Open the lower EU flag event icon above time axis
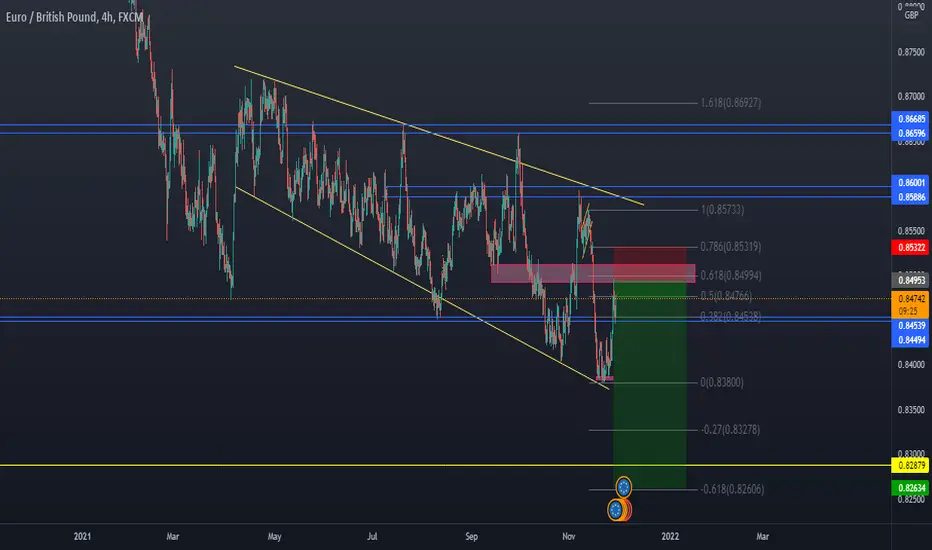 tap(616, 510)
